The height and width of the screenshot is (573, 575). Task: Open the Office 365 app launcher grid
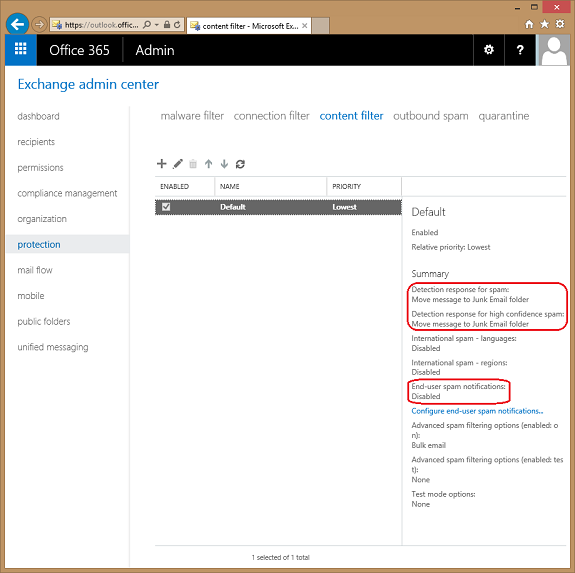point(21,49)
